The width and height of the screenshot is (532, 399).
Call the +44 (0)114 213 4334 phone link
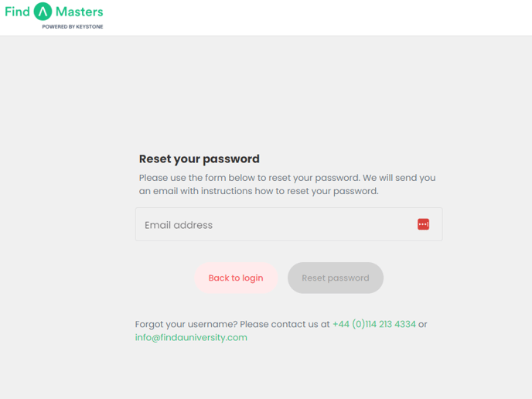(x=374, y=324)
